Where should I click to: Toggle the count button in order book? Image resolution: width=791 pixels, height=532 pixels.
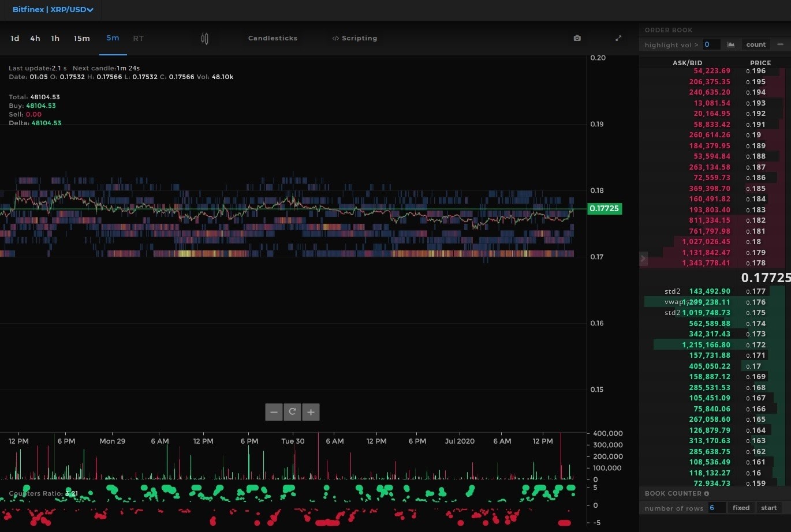(x=756, y=44)
